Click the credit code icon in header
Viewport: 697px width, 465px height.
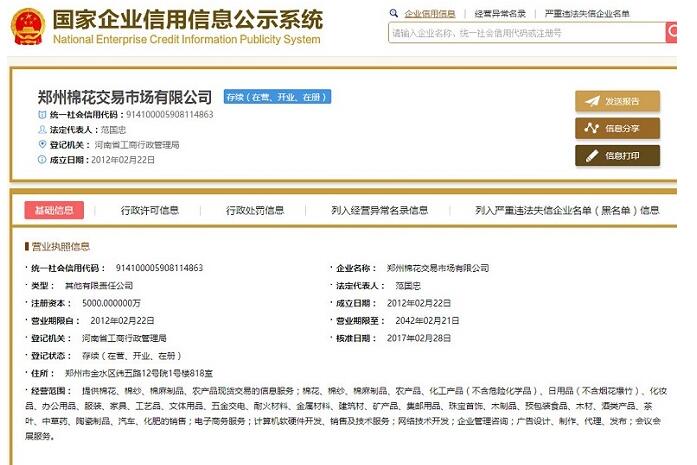pos(42,114)
